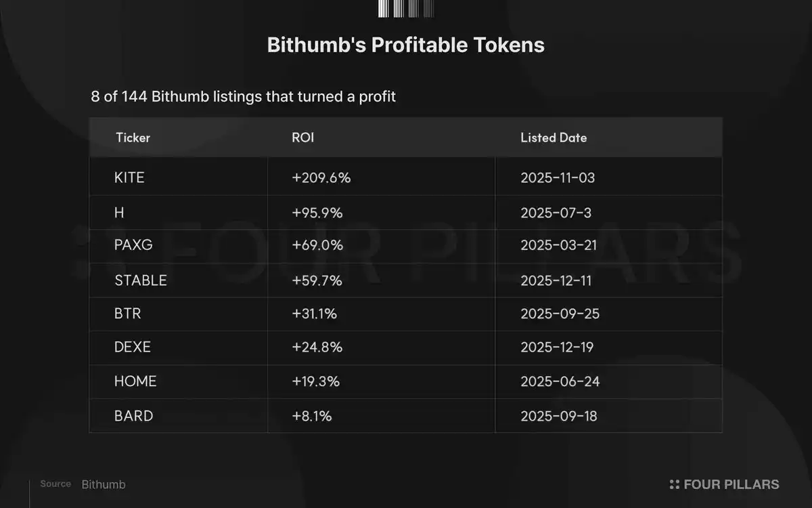
Task: Select the STABLE ticker cell
Action: 140,280
